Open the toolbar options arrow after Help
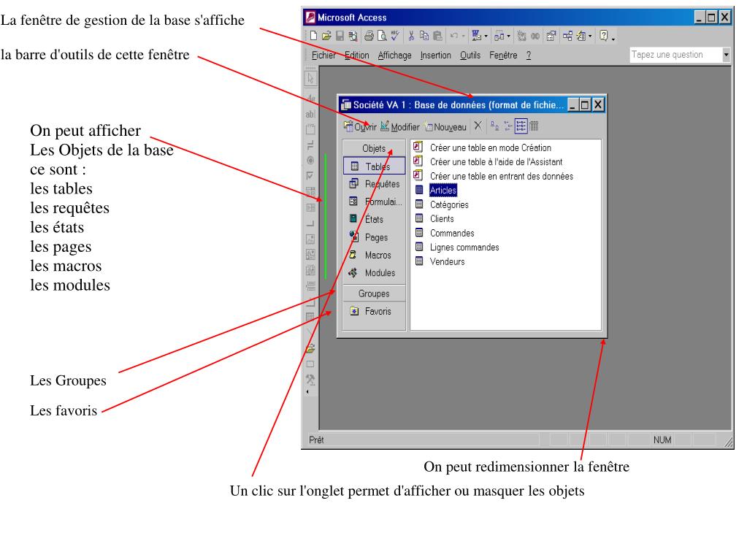The width and height of the screenshot is (747, 560). click(x=613, y=38)
